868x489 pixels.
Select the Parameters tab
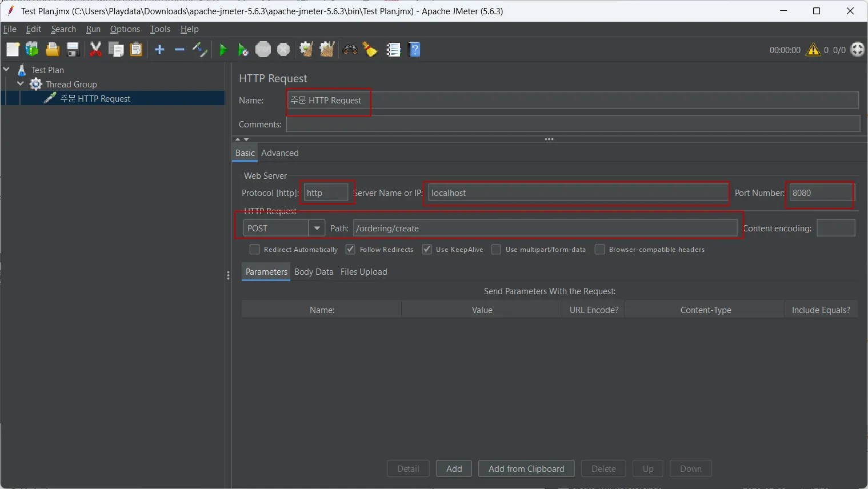pyautogui.click(x=266, y=272)
